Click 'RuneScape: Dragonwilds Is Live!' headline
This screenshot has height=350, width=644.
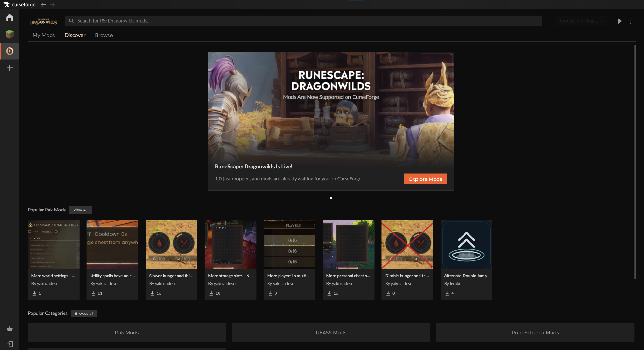tap(254, 167)
